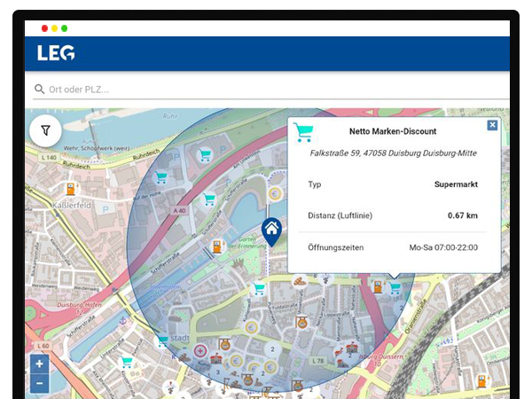Click the green macOS window button
This screenshot has height=399, width=532.
[64, 28]
